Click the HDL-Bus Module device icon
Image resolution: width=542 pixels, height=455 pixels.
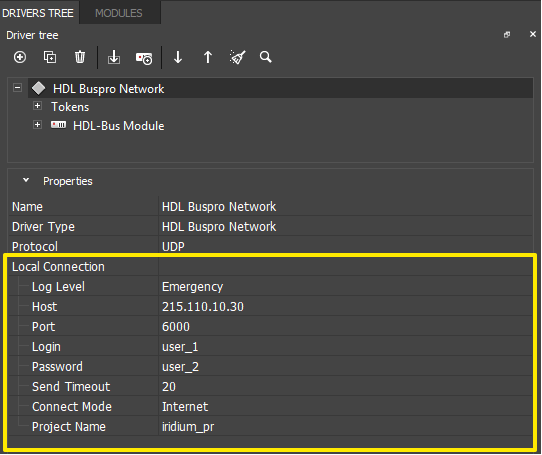58,124
